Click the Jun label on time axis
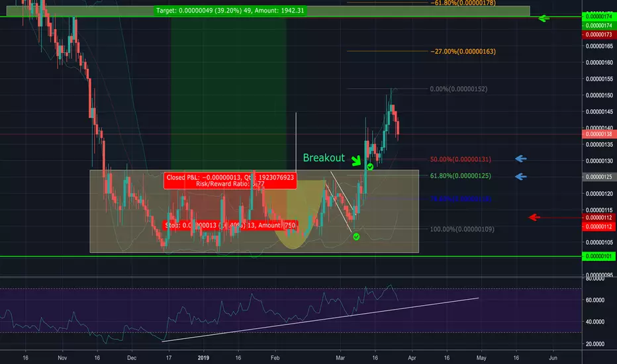 pos(553,357)
